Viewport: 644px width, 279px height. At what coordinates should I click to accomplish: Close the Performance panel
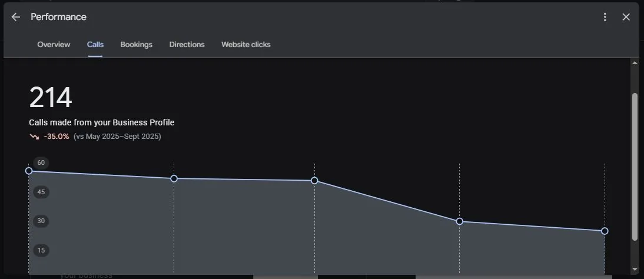[626, 17]
